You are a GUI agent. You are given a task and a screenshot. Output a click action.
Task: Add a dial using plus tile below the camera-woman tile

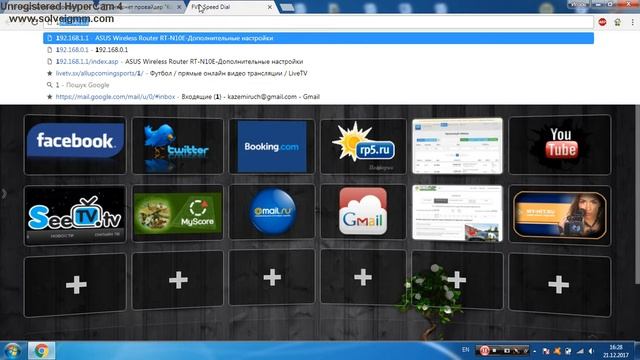click(x=560, y=285)
